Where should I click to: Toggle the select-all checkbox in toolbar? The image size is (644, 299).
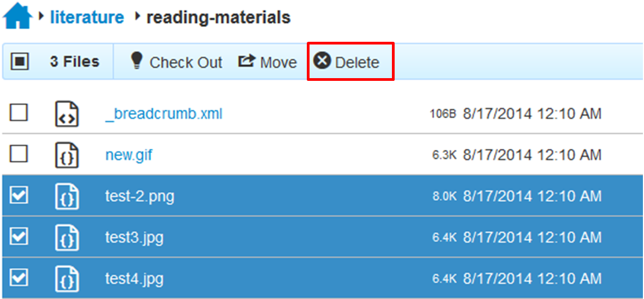coord(20,62)
